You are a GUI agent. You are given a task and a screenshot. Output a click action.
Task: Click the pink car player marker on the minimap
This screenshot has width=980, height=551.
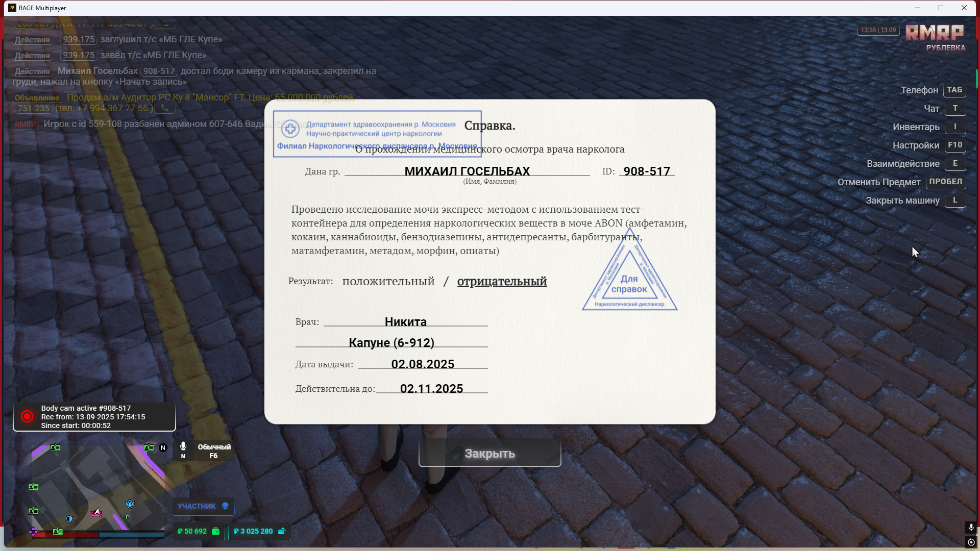tap(96, 512)
